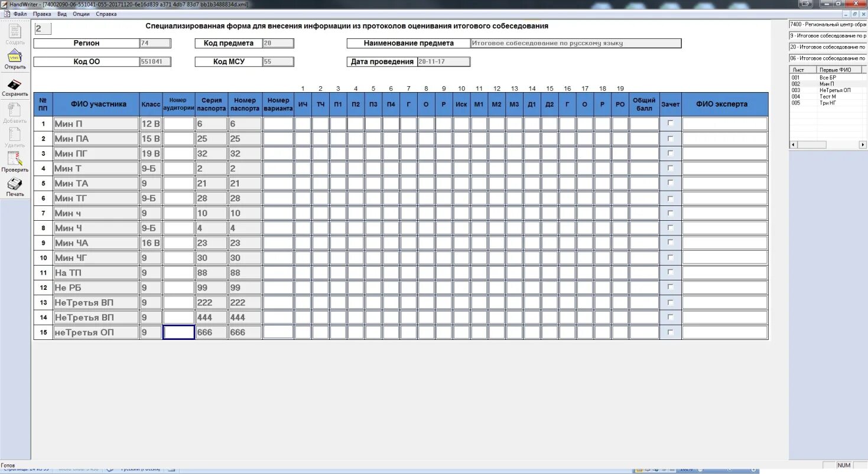The width and height of the screenshot is (868, 474).
Task: Select sheet 002 Мин П in the list
Action: pyautogui.click(x=827, y=84)
